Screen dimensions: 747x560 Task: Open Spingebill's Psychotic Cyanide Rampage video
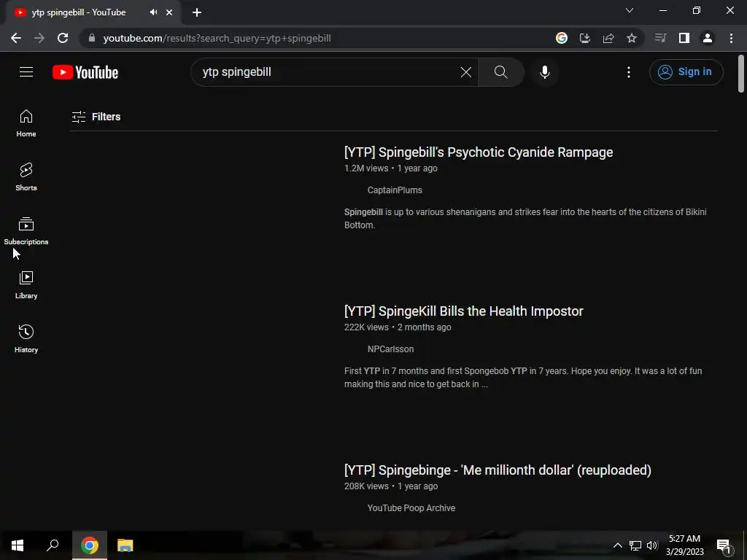(479, 152)
